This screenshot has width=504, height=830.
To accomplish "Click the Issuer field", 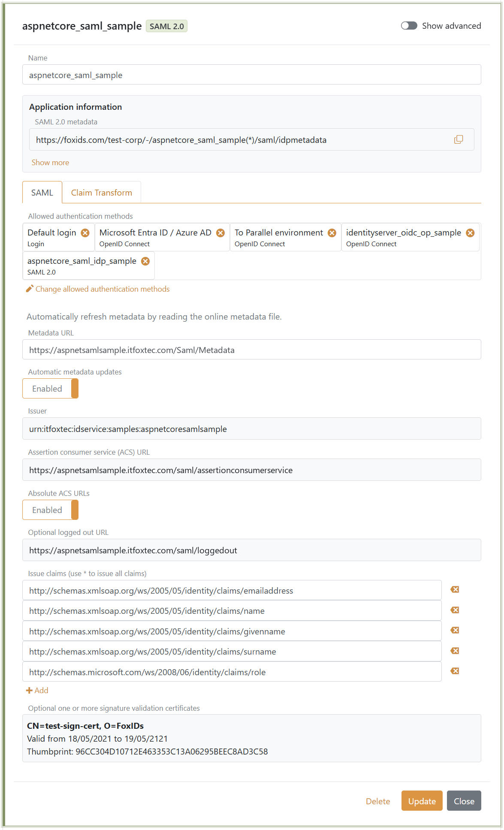I will pos(252,429).
